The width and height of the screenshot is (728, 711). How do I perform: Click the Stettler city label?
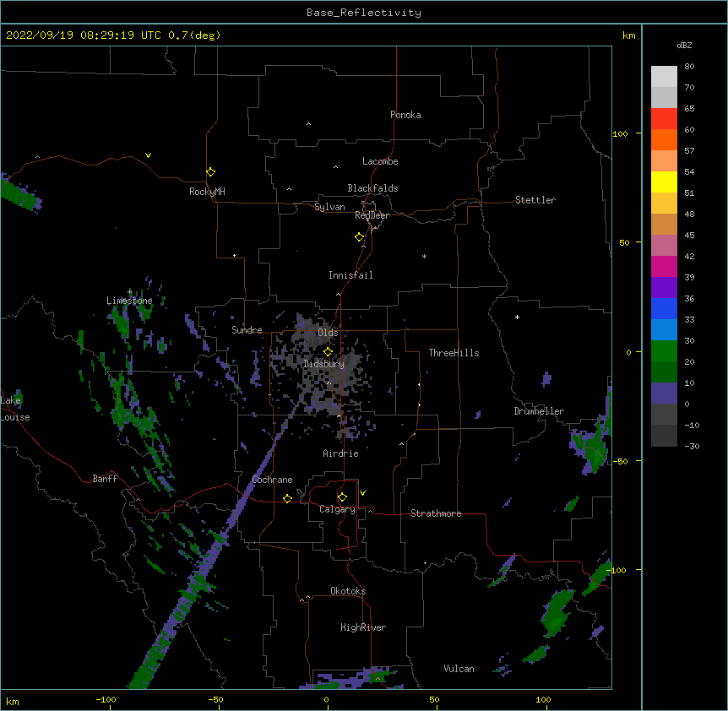coord(535,200)
